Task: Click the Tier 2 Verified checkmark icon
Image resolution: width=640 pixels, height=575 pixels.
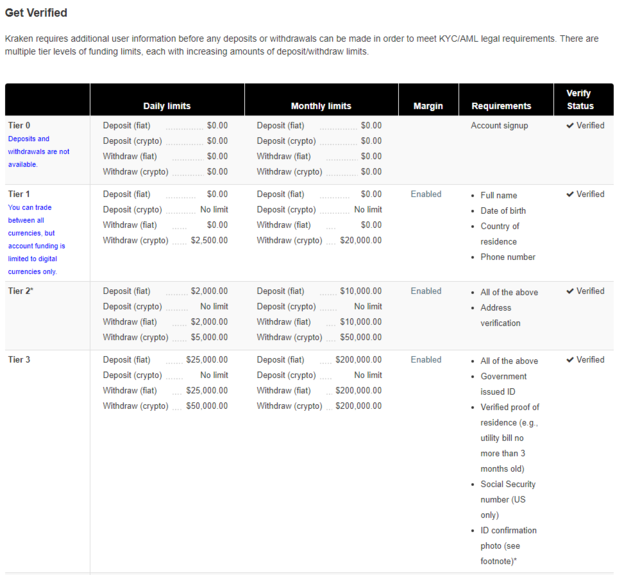Action: point(570,291)
